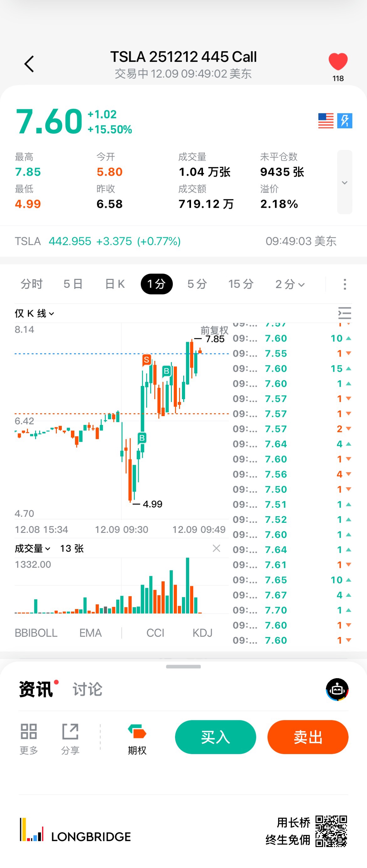367x868 pixels.
Task: Select the KDJ indicator
Action: point(202,633)
